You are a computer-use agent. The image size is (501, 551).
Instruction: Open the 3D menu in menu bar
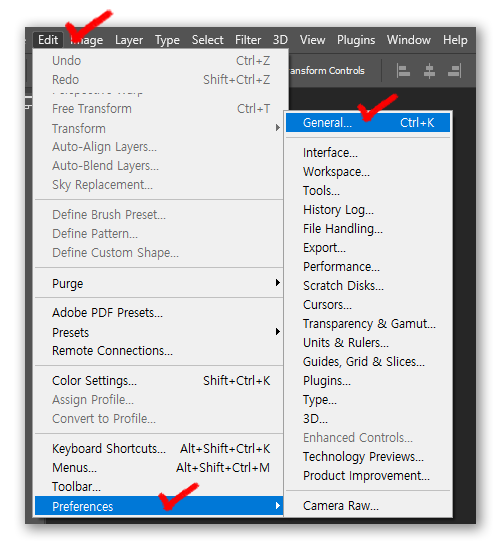pyautogui.click(x=280, y=40)
